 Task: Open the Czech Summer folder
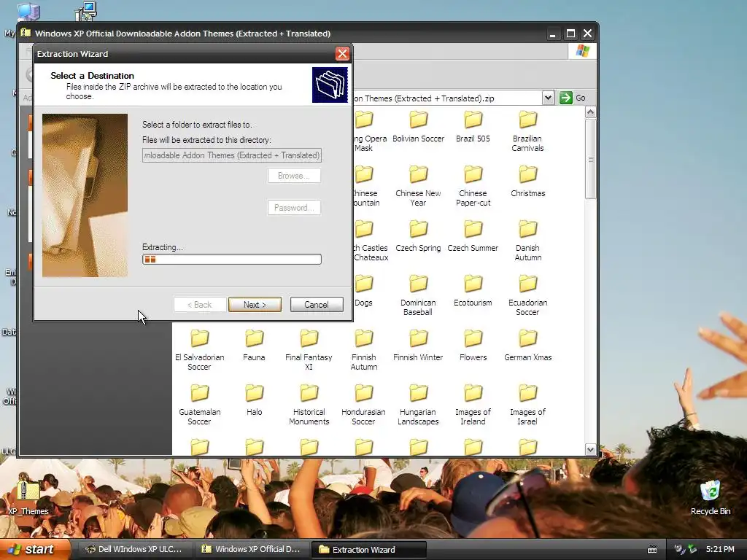(x=473, y=236)
